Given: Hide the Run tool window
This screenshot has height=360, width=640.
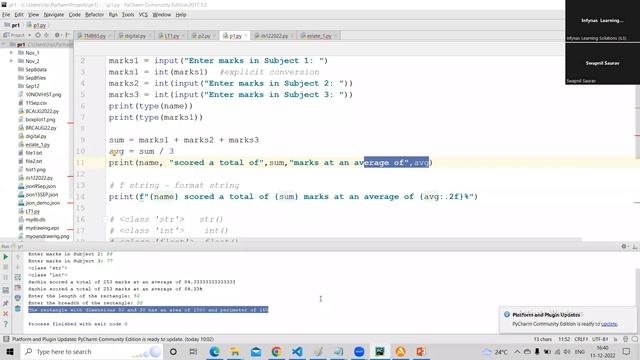Looking at the screenshot, I should pos(635,247).
